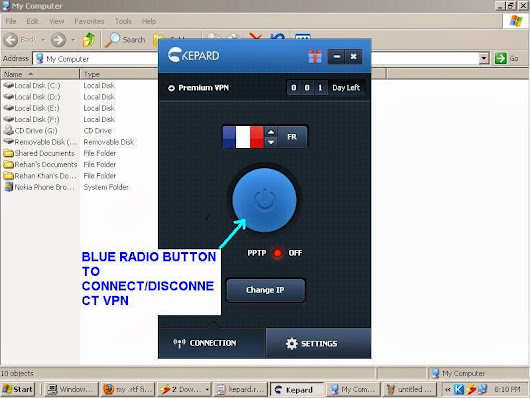This screenshot has height=398, width=530.
Task: Click the Search toolbar button
Action: pos(125,40)
